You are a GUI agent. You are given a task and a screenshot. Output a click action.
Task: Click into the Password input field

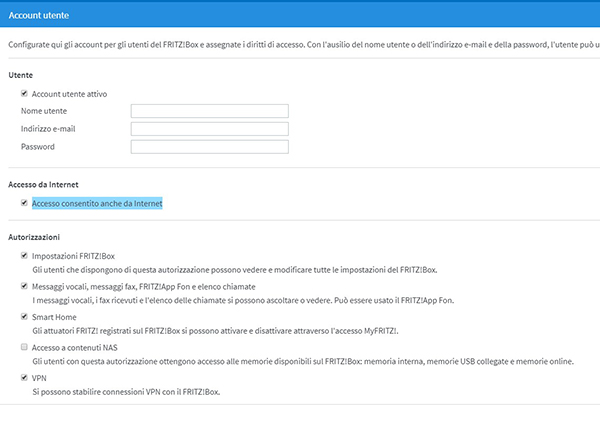click(x=210, y=147)
